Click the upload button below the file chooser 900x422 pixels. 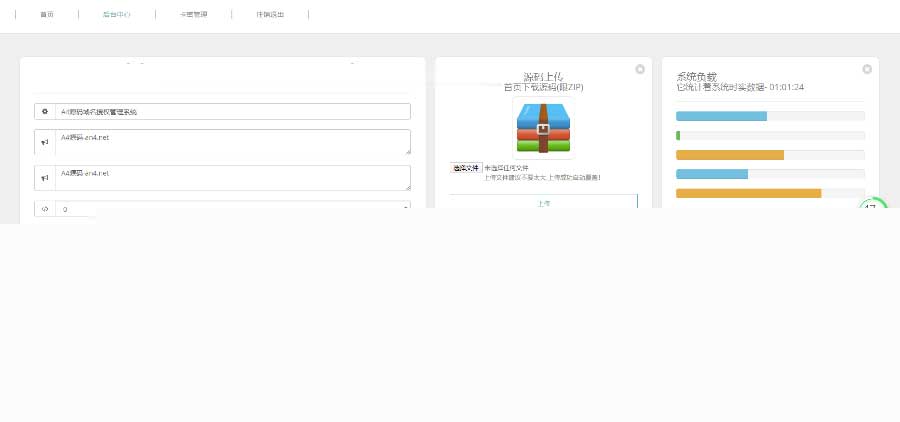tap(543, 202)
